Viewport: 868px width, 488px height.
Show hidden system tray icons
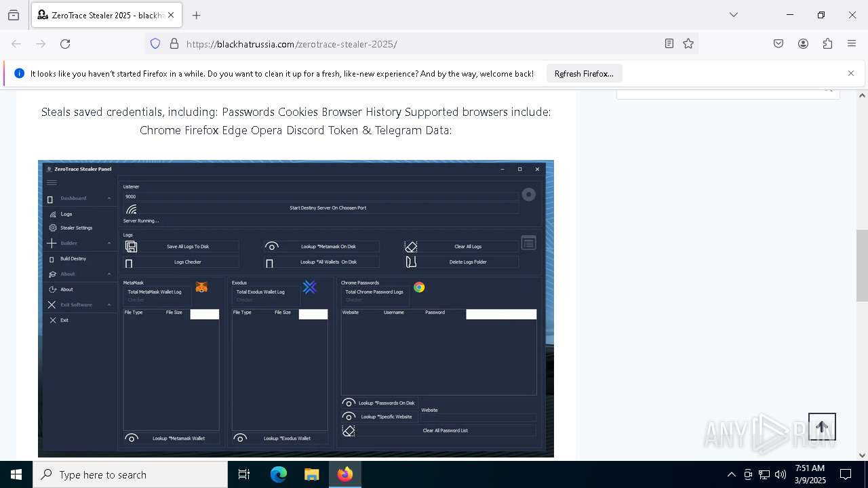(x=731, y=474)
